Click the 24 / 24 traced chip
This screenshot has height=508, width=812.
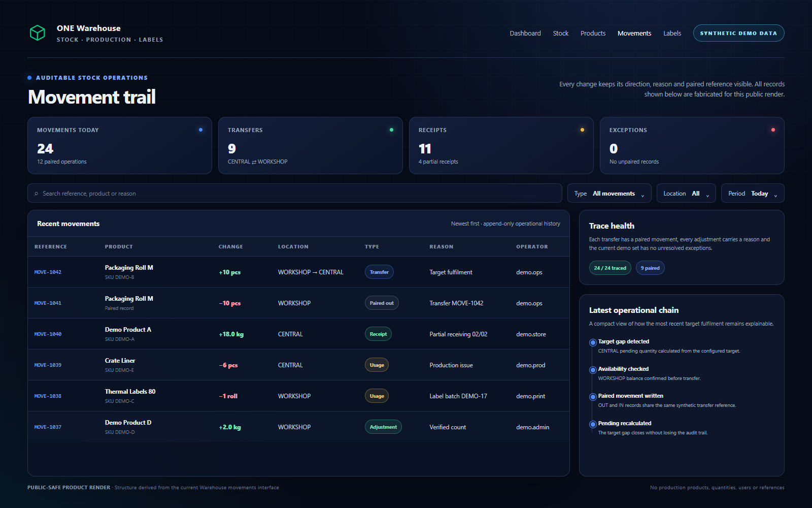pos(610,268)
